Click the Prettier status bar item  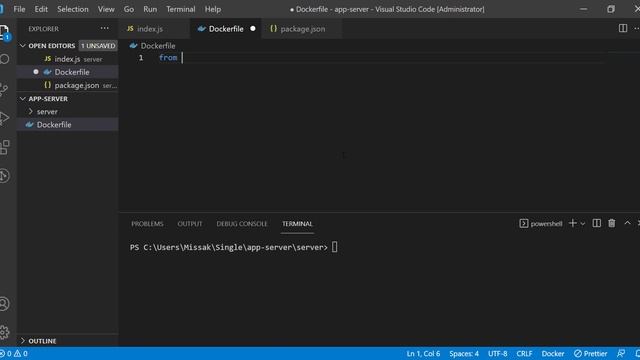tap(590, 353)
